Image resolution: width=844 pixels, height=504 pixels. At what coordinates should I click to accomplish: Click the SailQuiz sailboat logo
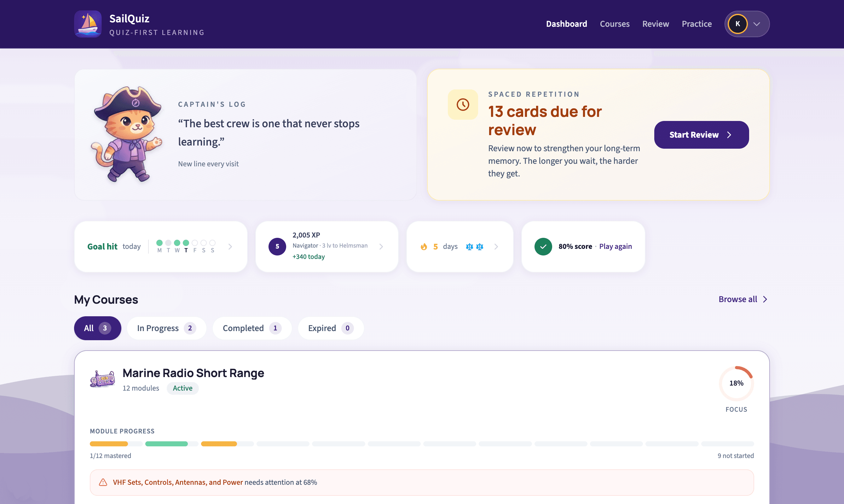coord(88,24)
